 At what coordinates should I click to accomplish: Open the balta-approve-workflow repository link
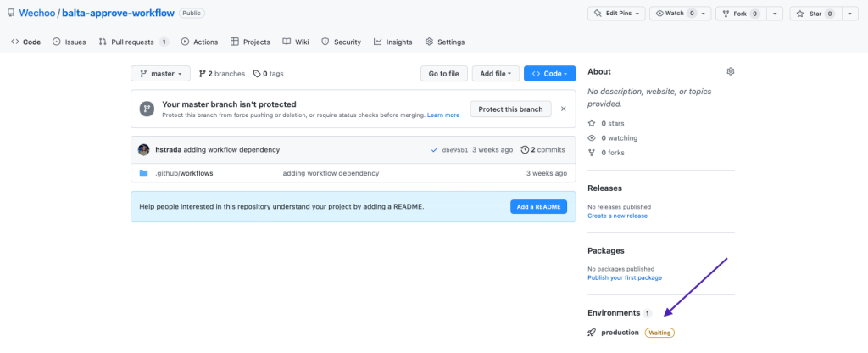point(118,13)
